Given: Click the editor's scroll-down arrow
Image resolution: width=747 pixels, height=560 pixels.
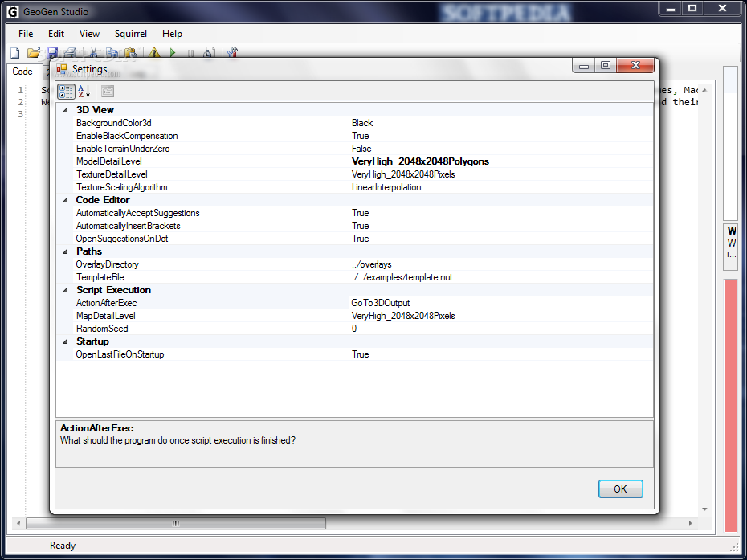Looking at the screenshot, I should pyautogui.click(x=704, y=509).
